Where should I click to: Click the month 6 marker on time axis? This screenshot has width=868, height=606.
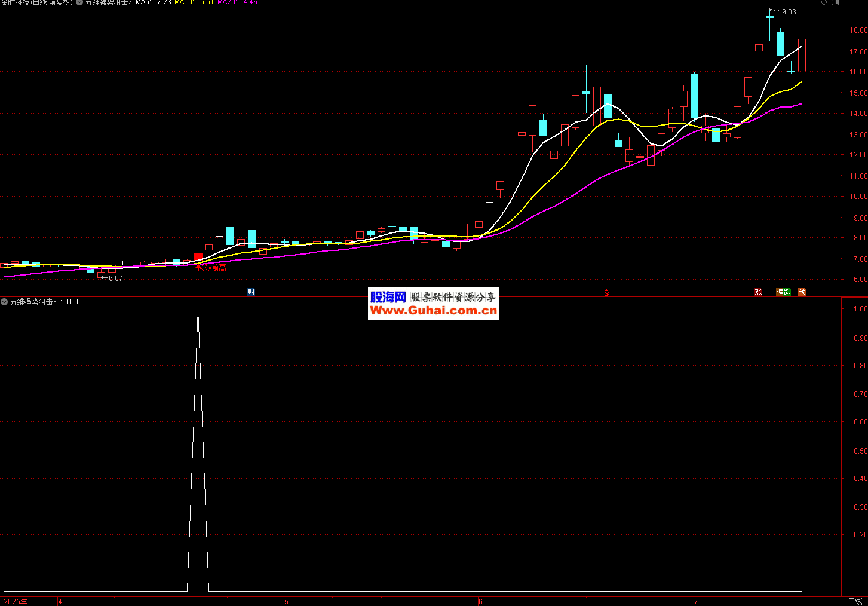pos(480,601)
